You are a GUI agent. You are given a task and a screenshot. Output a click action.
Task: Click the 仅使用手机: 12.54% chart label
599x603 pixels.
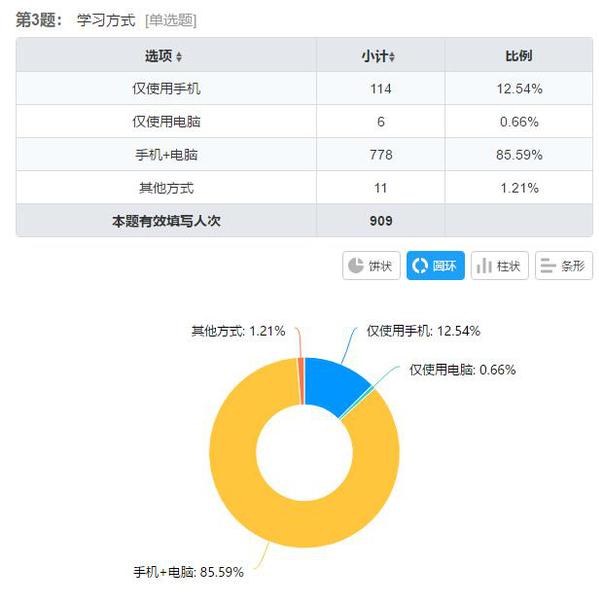tap(423, 331)
